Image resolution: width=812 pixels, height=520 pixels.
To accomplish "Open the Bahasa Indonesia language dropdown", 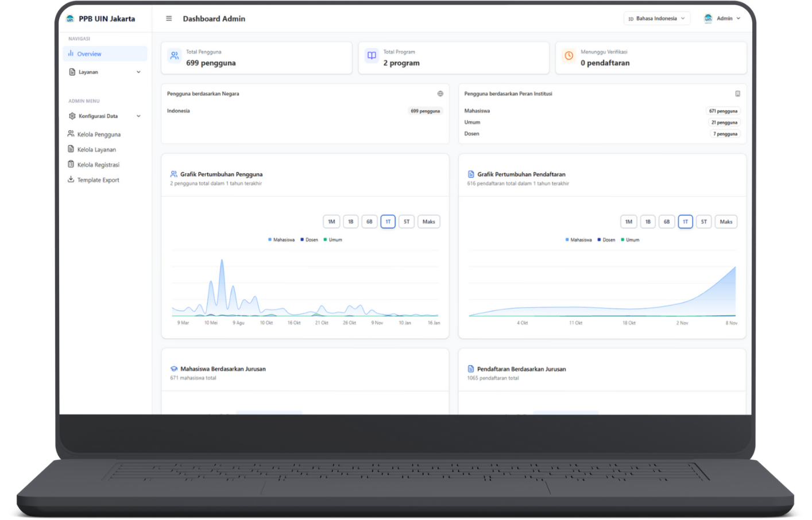I will click(656, 18).
